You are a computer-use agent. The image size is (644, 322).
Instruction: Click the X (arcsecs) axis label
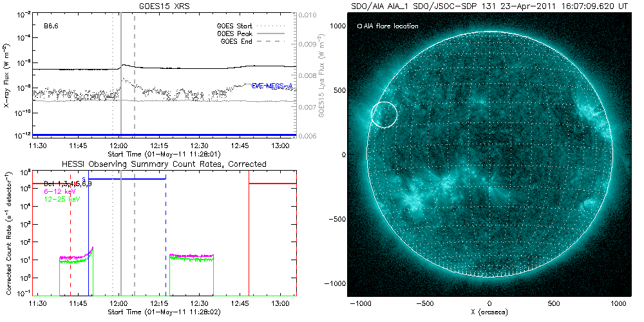[x=489, y=312]
